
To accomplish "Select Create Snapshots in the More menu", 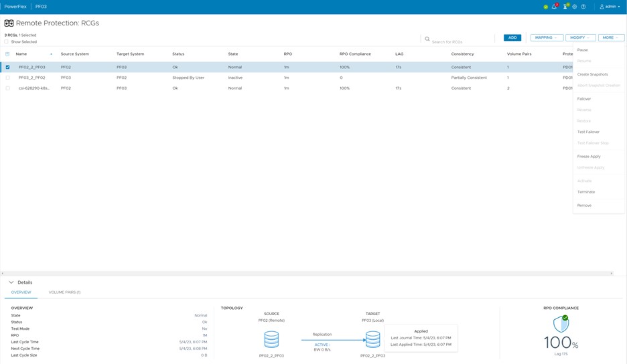I will point(592,74).
